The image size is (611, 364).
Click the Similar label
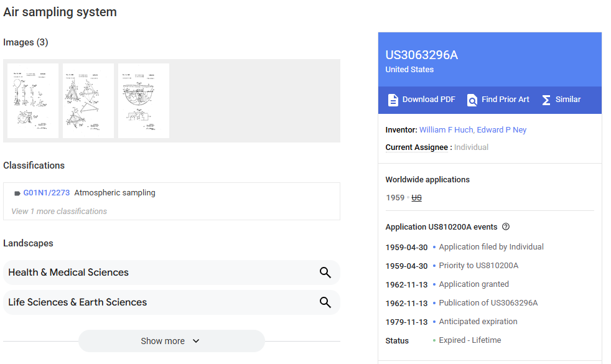point(567,100)
